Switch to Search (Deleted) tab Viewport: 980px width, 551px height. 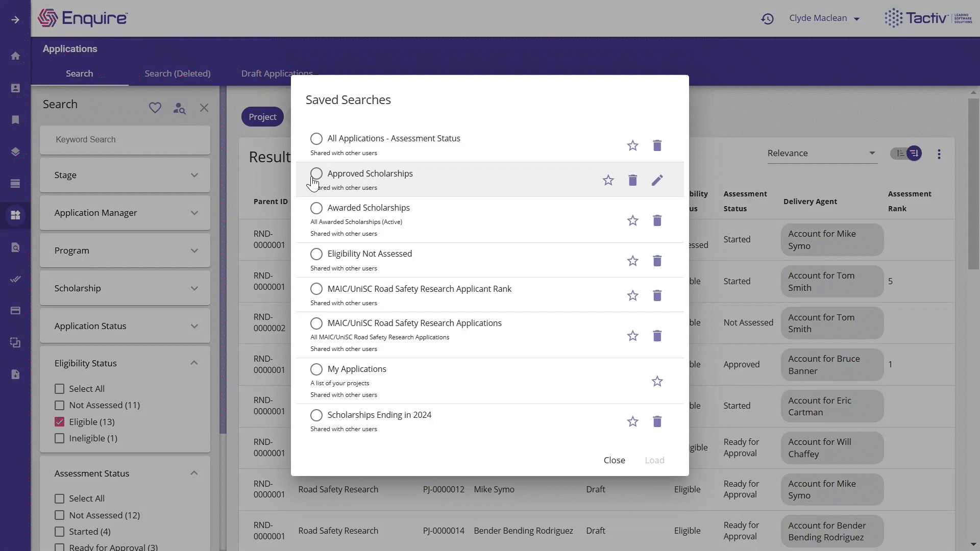[177, 73]
